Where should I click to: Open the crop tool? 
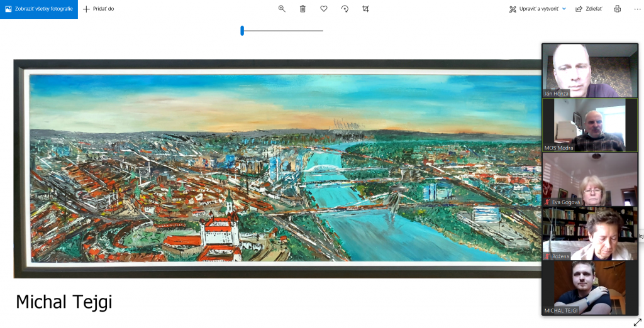(365, 9)
